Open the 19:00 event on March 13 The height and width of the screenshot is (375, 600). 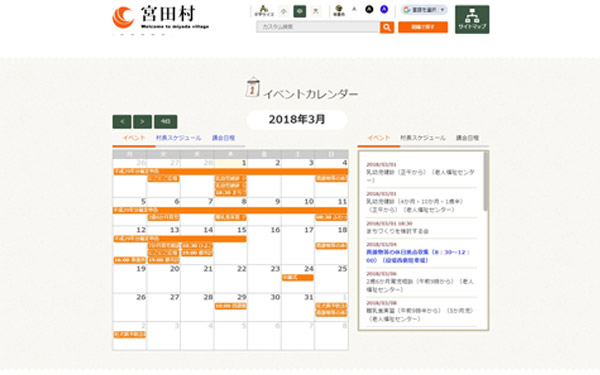tap(163, 260)
